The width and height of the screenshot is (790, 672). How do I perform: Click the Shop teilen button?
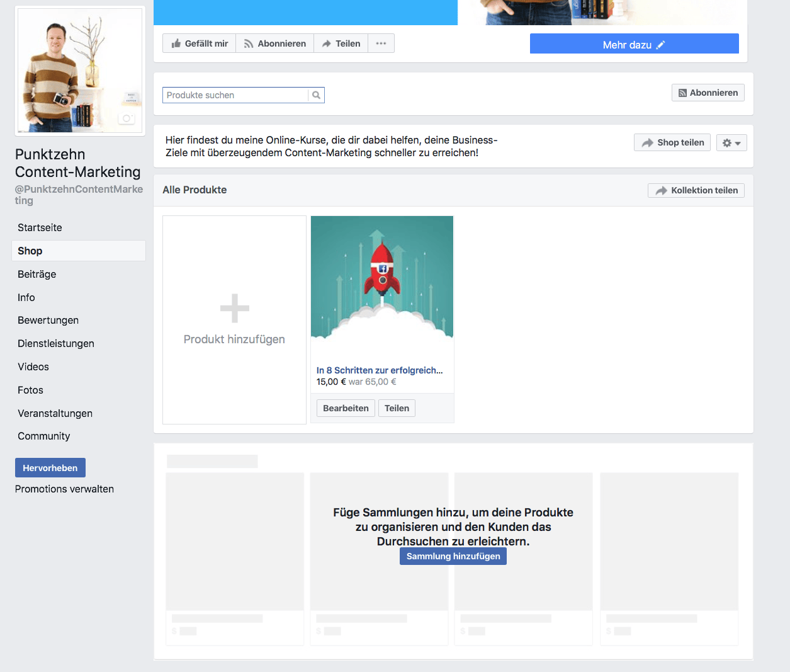(x=672, y=143)
